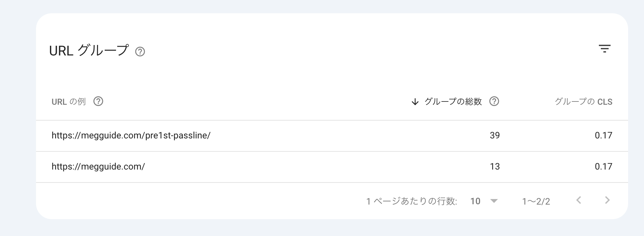Click CLS value 0.17 in first row
This screenshot has height=236, width=644.
pyautogui.click(x=603, y=136)
